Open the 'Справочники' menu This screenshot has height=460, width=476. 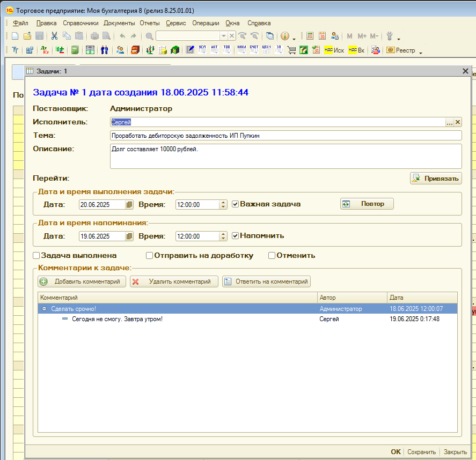(80, 23)
